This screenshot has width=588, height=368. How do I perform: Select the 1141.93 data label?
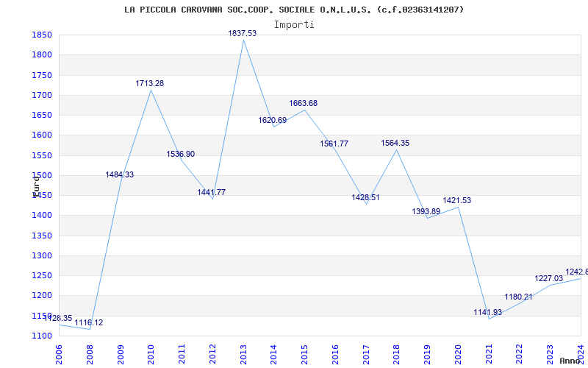pyautogui.click(x=487, y=312)
